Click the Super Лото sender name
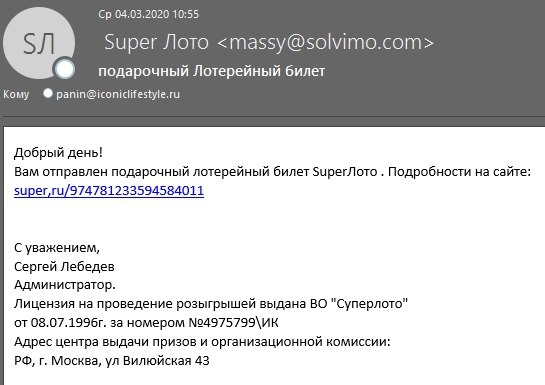The height and width of the screenshot is (385, 545). coord(156,42)
